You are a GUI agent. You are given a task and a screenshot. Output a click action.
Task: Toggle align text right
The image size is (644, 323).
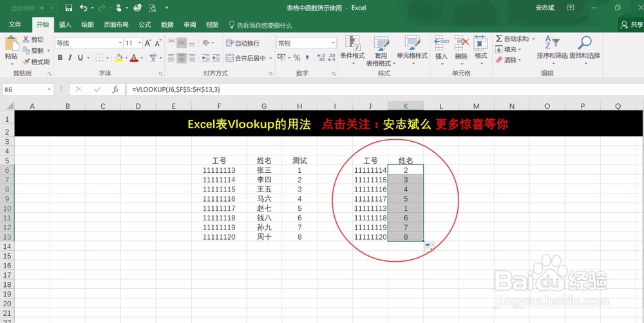191,58
